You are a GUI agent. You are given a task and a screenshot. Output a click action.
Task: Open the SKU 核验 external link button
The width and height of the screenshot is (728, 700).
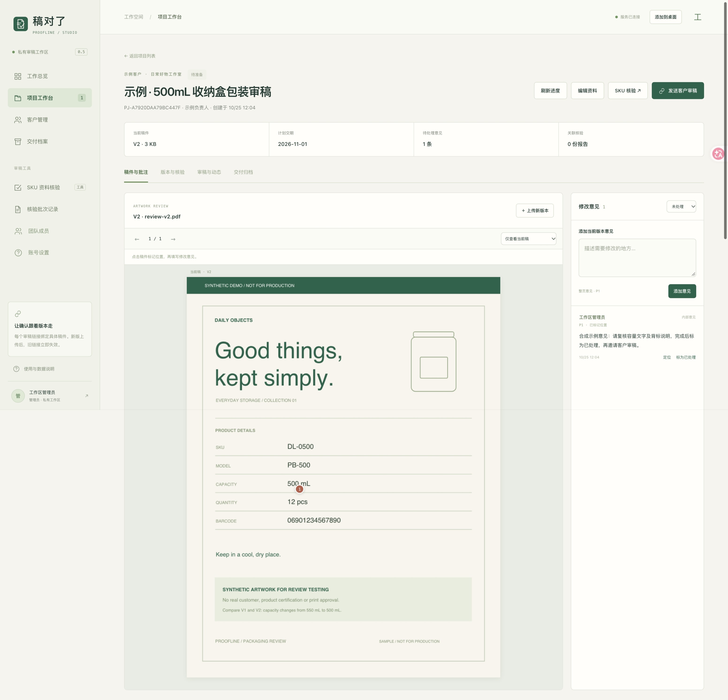628,91
